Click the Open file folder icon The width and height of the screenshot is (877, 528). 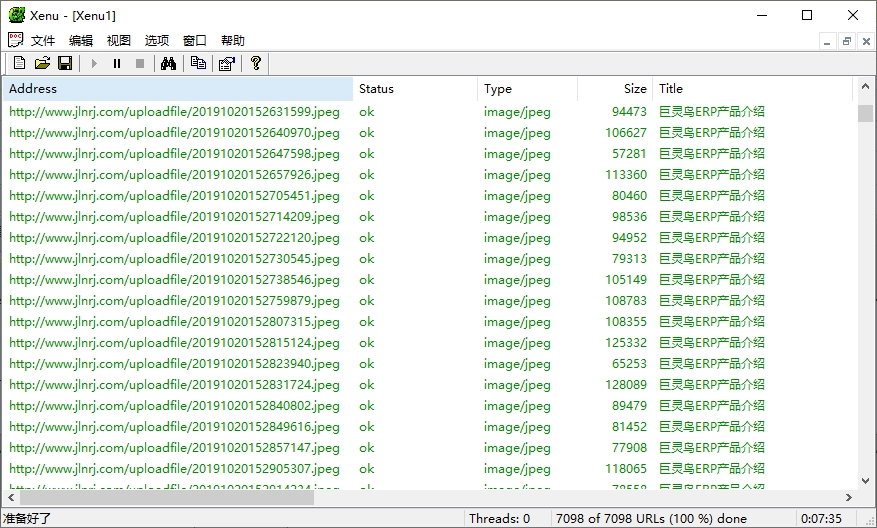point(42,64)
